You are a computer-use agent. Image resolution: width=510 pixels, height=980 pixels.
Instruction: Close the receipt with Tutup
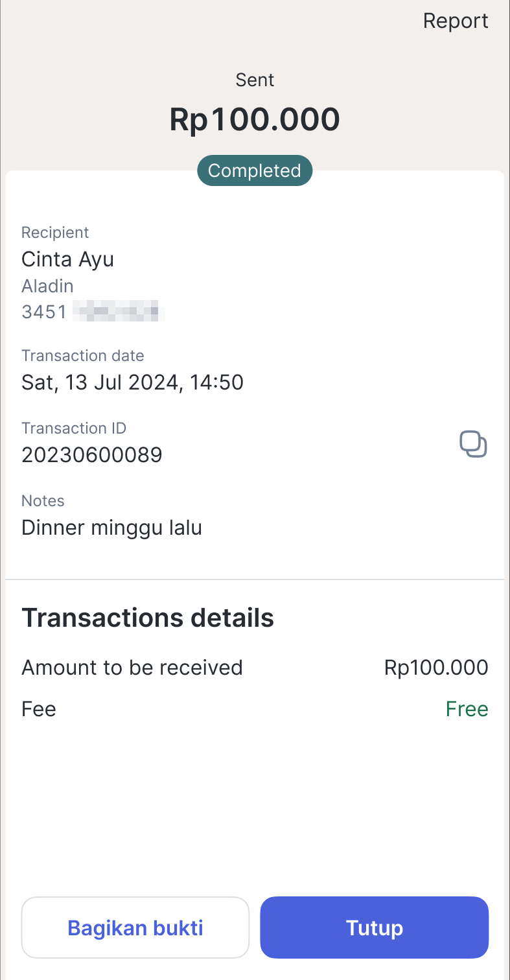point(374,927)
